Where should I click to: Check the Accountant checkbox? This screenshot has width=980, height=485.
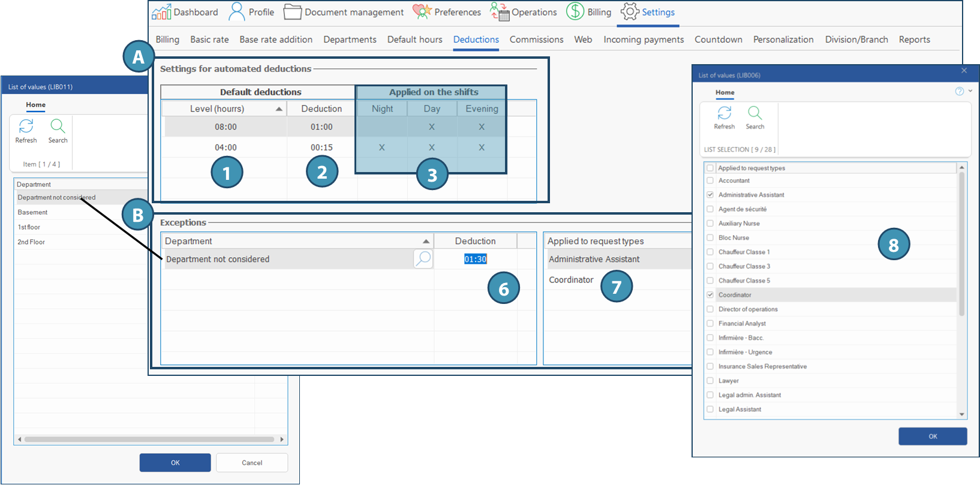710,180
